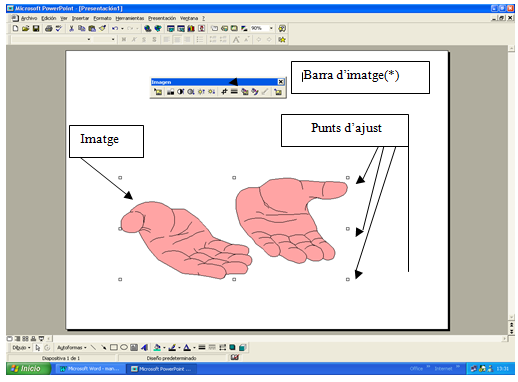
Task: Select the Rectangle shape tool
Action: pos(114,348)
